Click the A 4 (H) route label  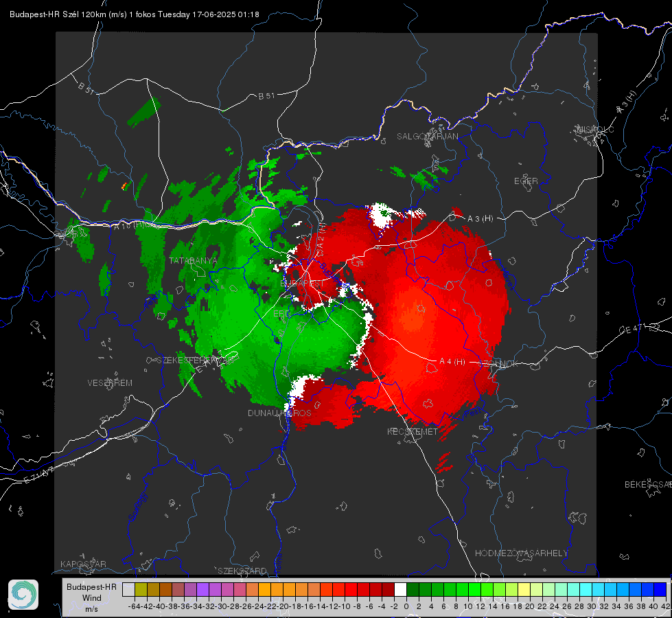point(452,362)
